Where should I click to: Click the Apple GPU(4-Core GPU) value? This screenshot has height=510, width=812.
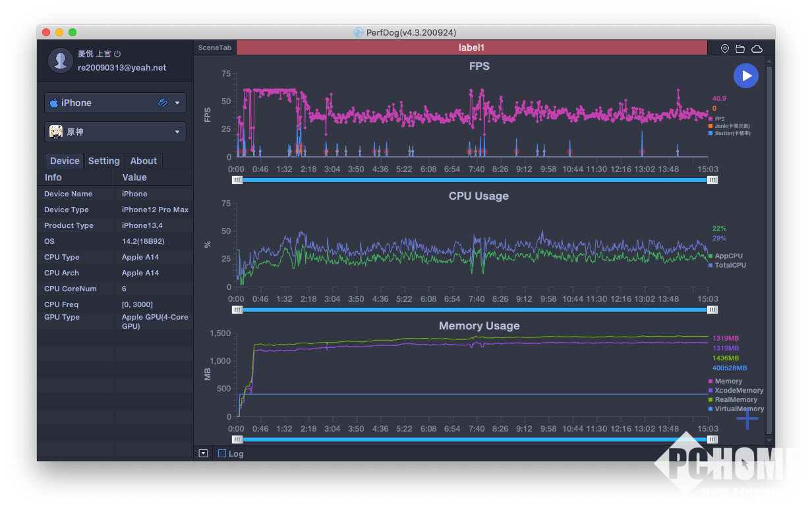tap(155, 322)
